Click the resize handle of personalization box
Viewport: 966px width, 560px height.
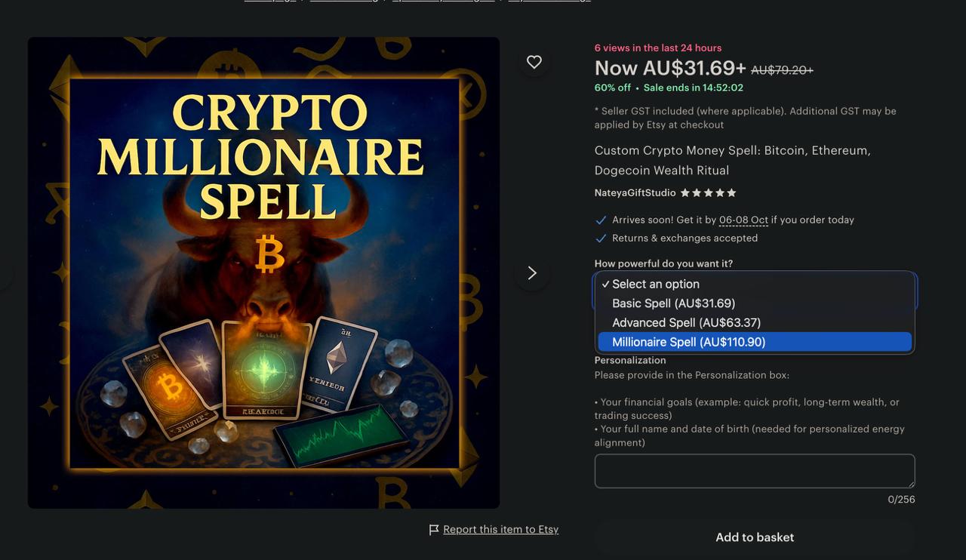[x=911, y=484]
